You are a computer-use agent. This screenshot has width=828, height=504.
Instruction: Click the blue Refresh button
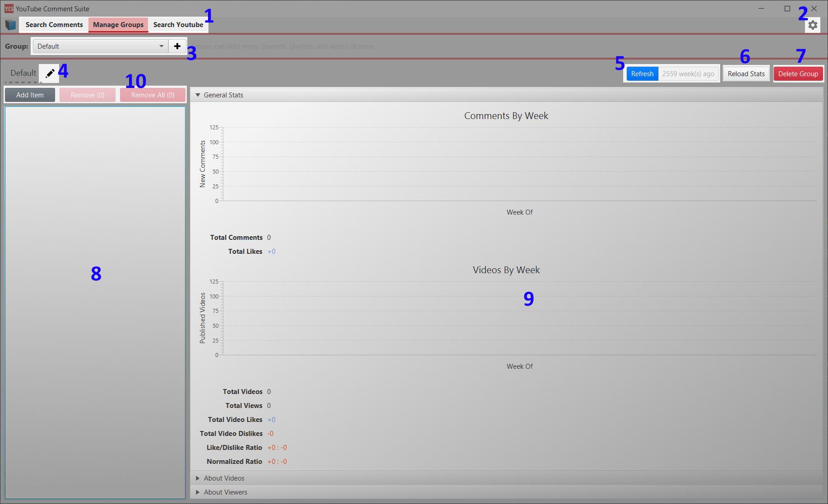[x=642, y=74]
